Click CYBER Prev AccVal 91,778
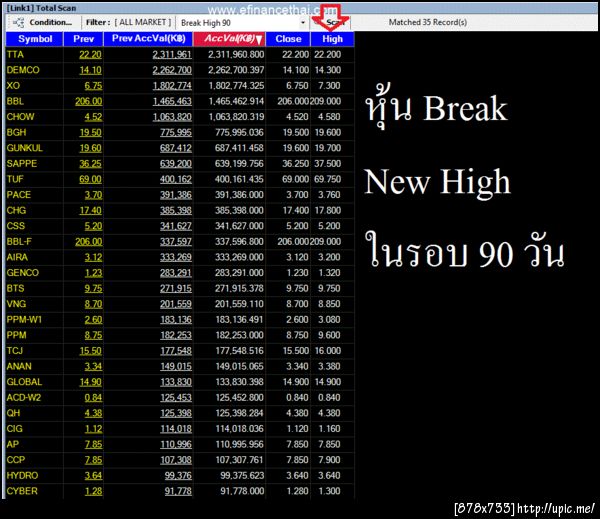 [178, 491]
